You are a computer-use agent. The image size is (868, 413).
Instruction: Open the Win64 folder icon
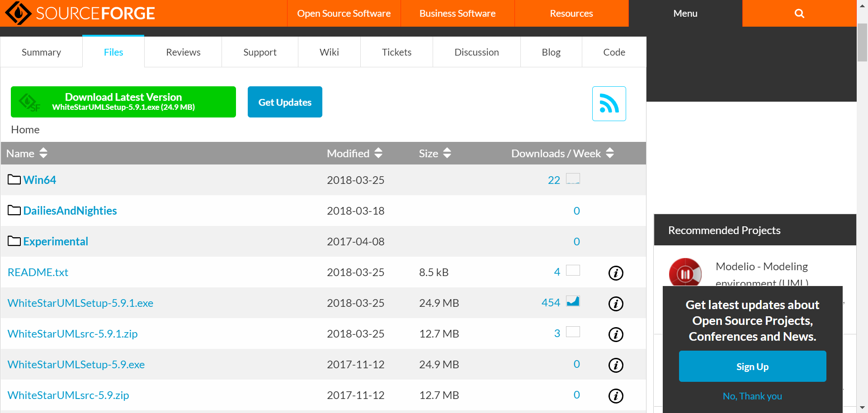pyautogui.click(x=14, y=180)
